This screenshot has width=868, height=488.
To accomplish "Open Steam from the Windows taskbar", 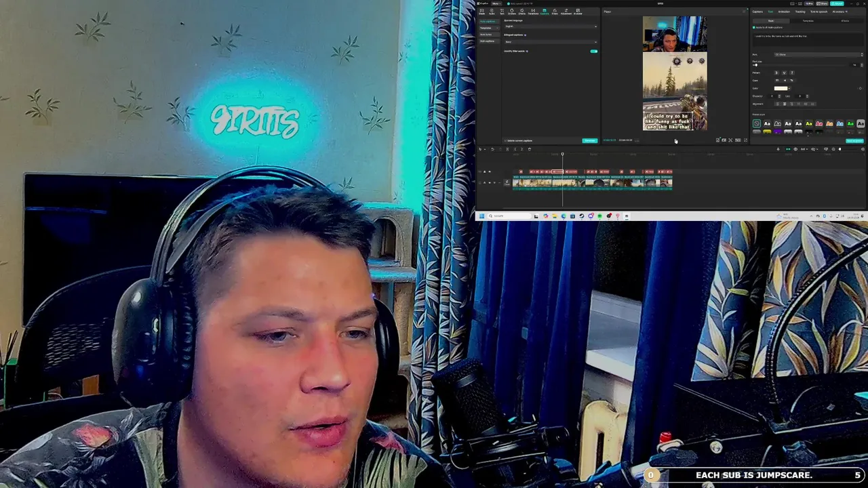I will click(581, 216).
